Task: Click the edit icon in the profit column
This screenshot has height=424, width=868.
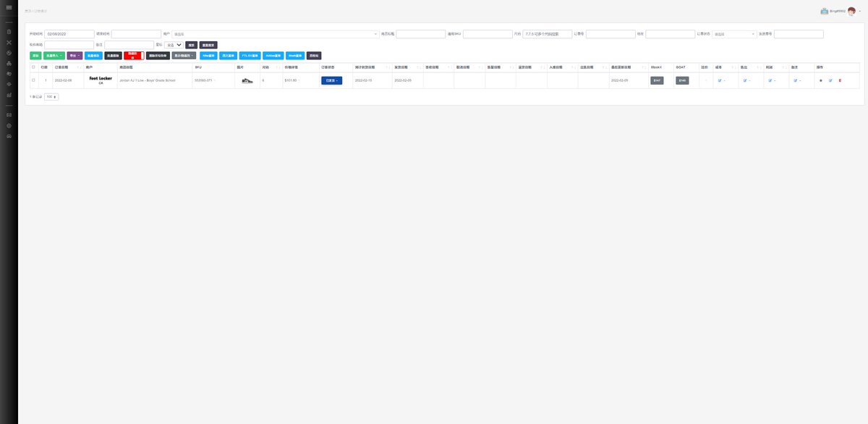Action: 770,80
